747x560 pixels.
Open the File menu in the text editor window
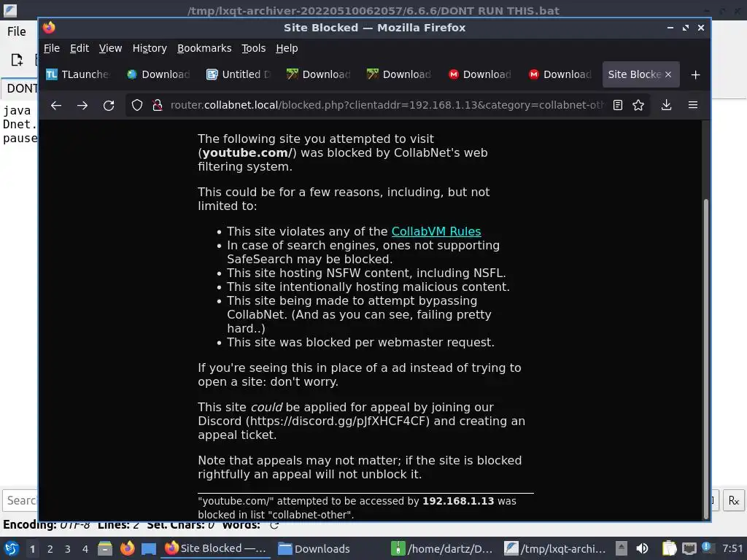click(17, 31)
